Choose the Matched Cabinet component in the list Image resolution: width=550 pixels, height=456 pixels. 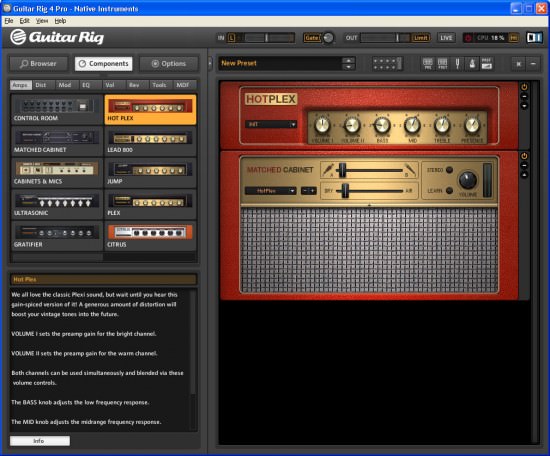pos(57,141)
